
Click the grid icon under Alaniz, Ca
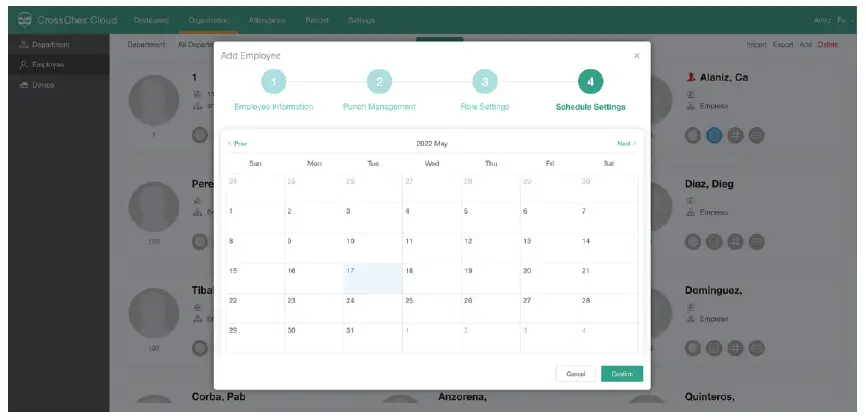735,135
